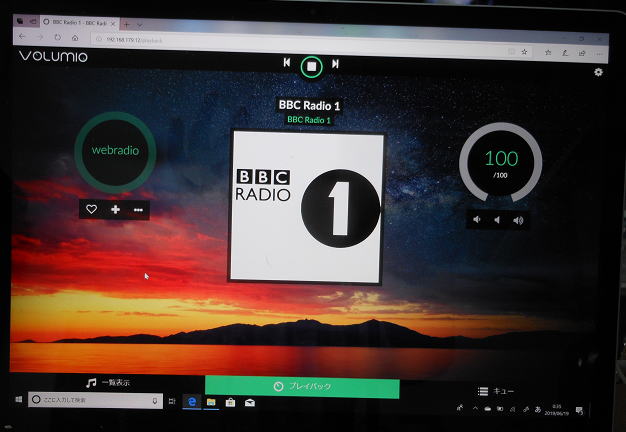Screen dimensions: 626x432
Task: Adjust the circular volume knob showing 100
Action: (501, 163)
